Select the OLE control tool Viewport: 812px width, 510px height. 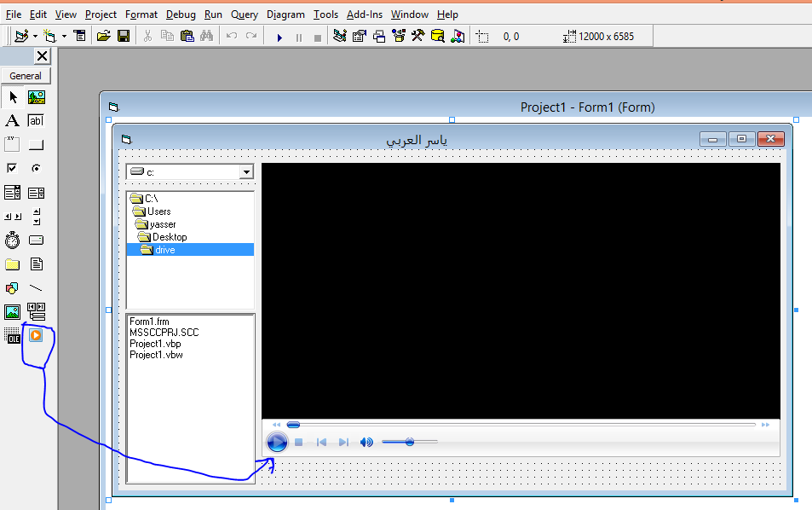coord(13,336)
